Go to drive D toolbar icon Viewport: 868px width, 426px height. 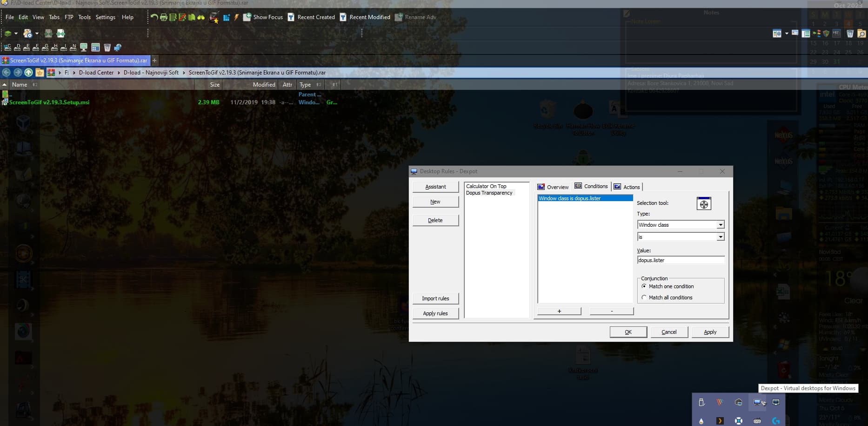pos(17,47)
